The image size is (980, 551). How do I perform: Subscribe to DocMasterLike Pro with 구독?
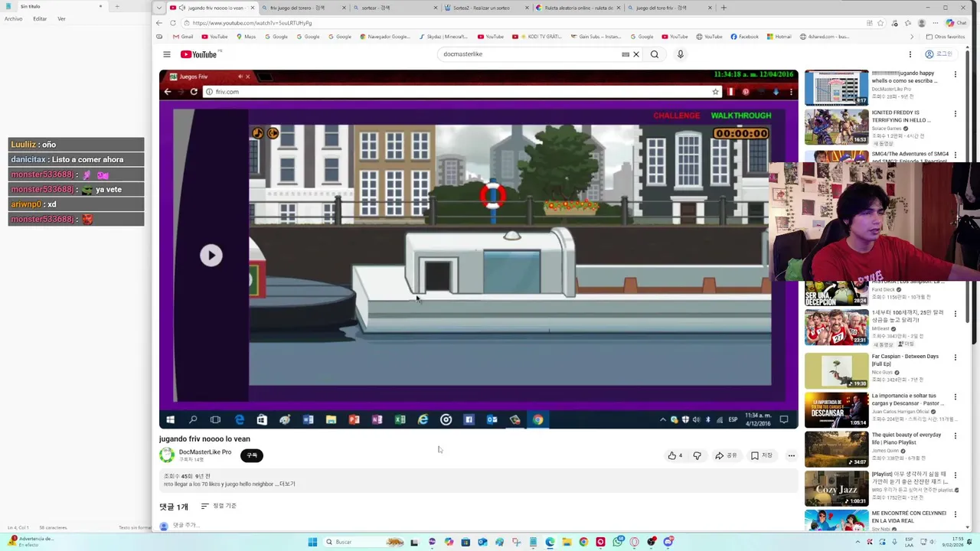pos(252,455)
